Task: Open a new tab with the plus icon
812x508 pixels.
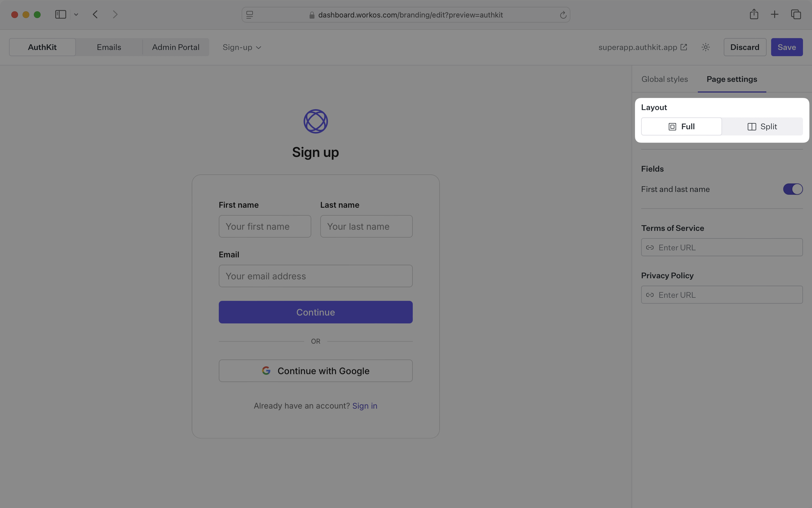Action: click(x=775, y=14)
